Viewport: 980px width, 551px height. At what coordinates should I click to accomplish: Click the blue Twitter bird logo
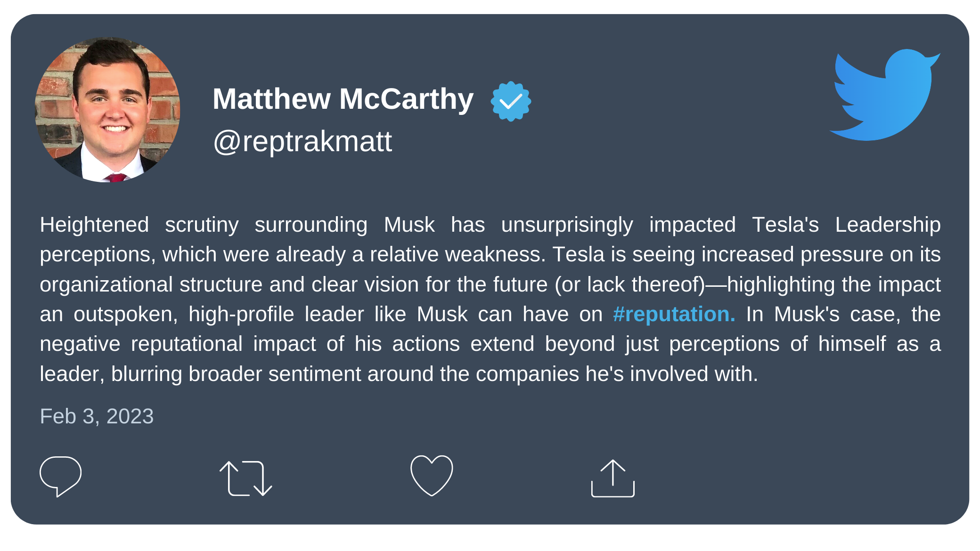885,95
